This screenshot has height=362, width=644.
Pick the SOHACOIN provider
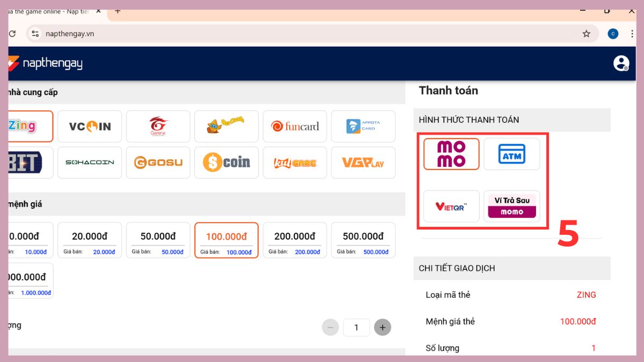(x=90, y=162)
